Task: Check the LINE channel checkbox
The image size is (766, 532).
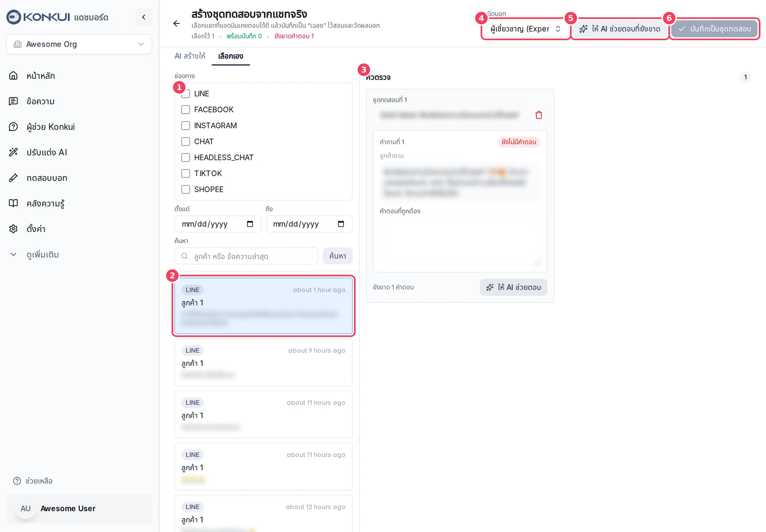Action: (186, 94)
